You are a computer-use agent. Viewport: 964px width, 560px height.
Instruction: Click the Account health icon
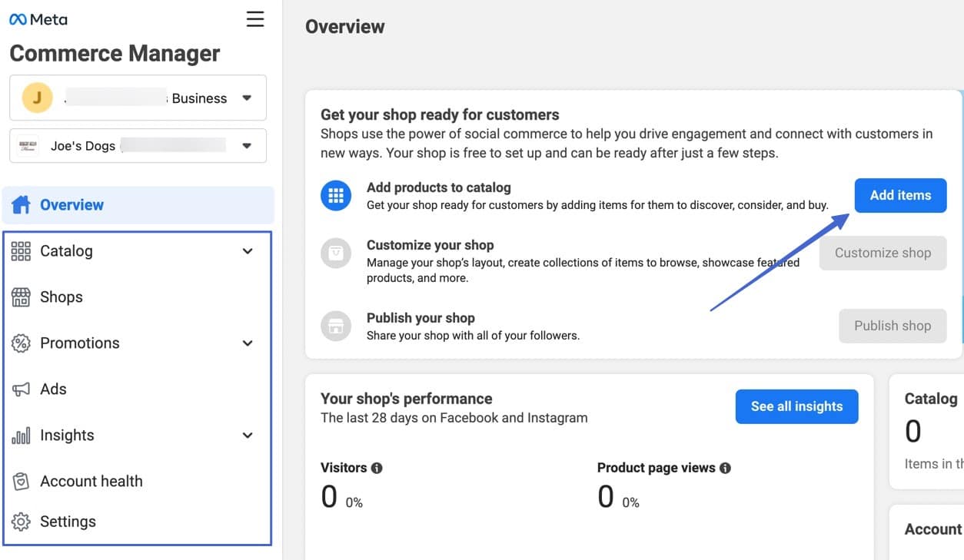pyautogui.click(x=21, y=481)
